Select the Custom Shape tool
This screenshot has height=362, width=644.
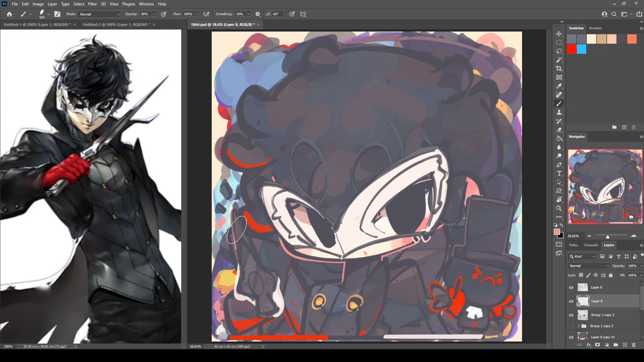click(x=559, y=191)
